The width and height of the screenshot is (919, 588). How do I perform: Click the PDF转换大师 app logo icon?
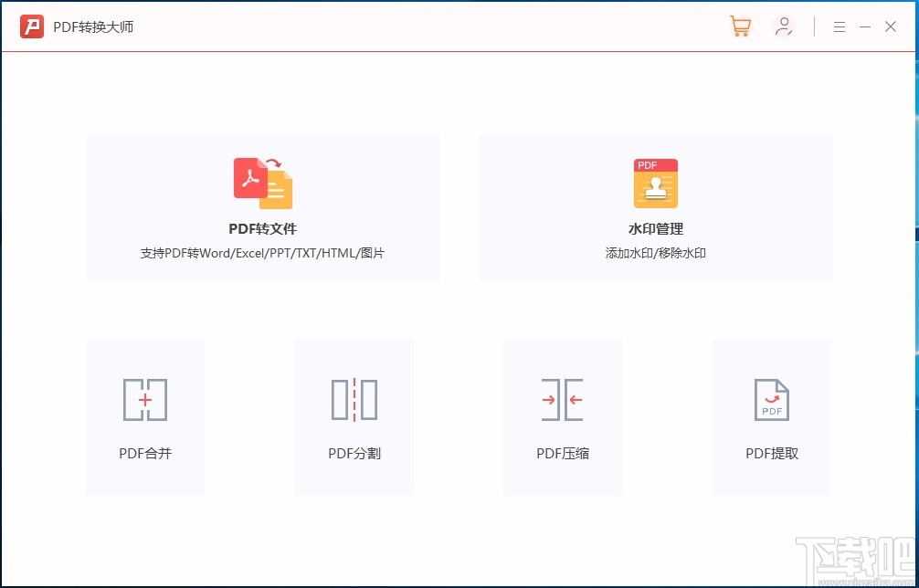32,27
